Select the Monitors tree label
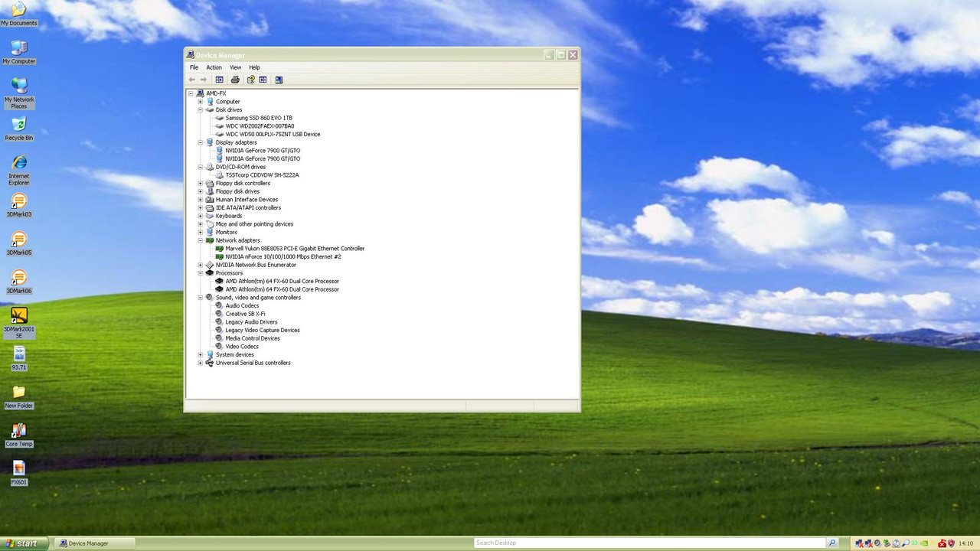Viewport: 980px width, 551px height. 227,233
